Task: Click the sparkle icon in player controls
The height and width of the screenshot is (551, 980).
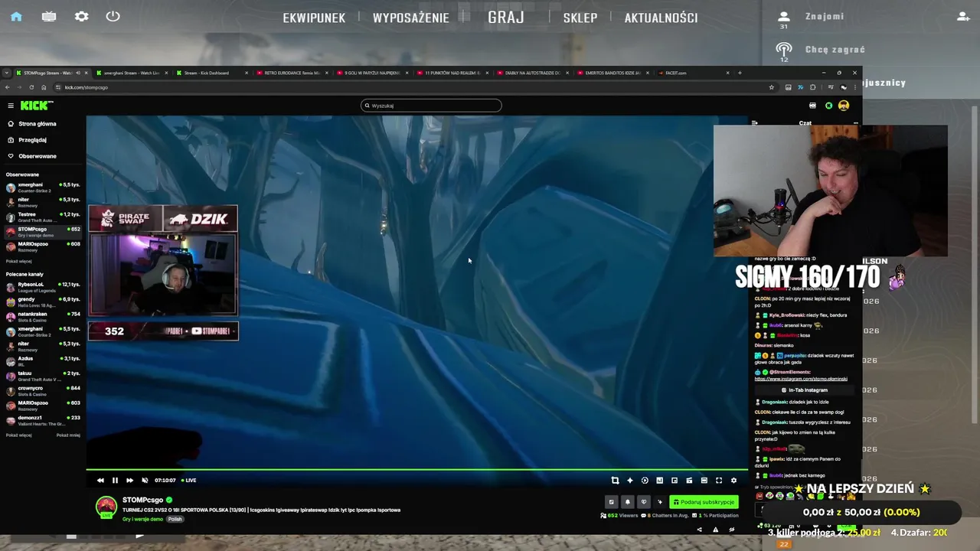Action: point(630,480)
